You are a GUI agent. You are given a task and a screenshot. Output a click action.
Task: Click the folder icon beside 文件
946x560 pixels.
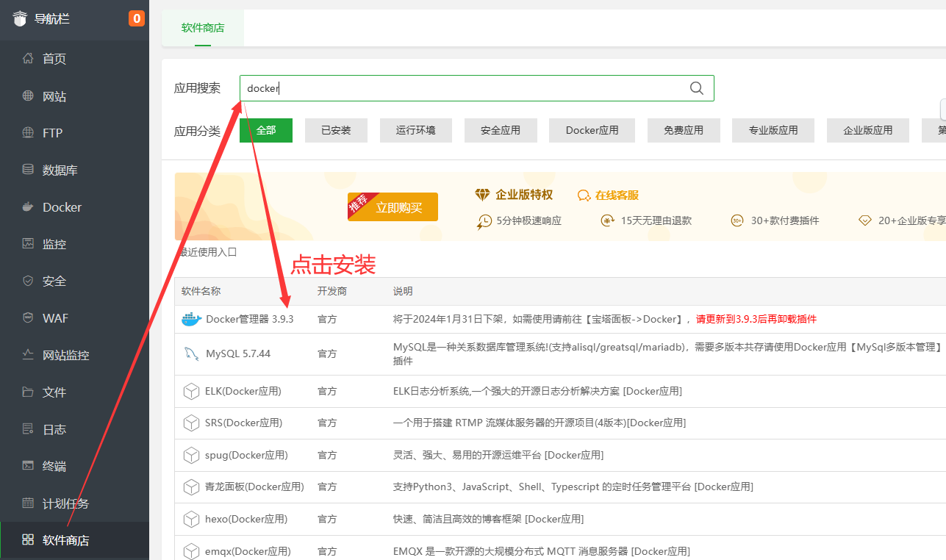click(x=28, y=392)
